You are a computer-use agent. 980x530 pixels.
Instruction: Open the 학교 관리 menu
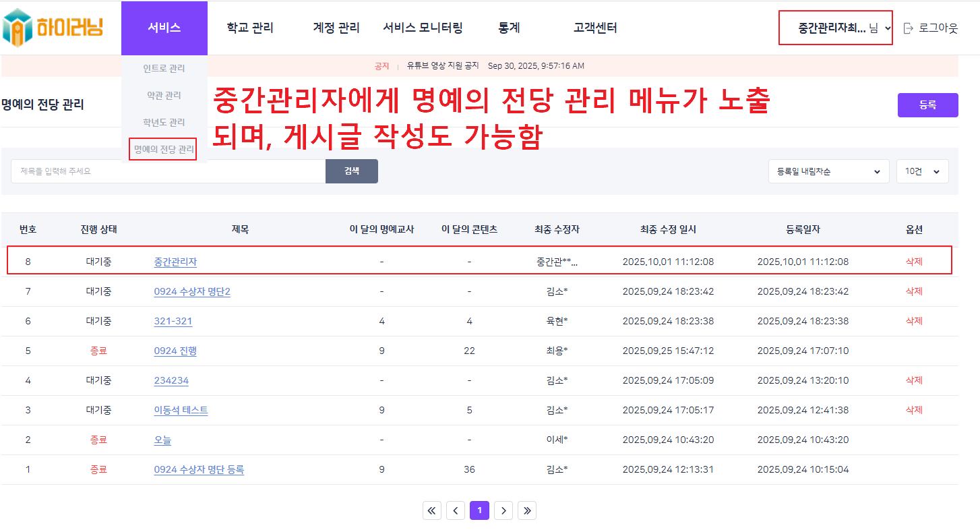click(x=250, y=28)
